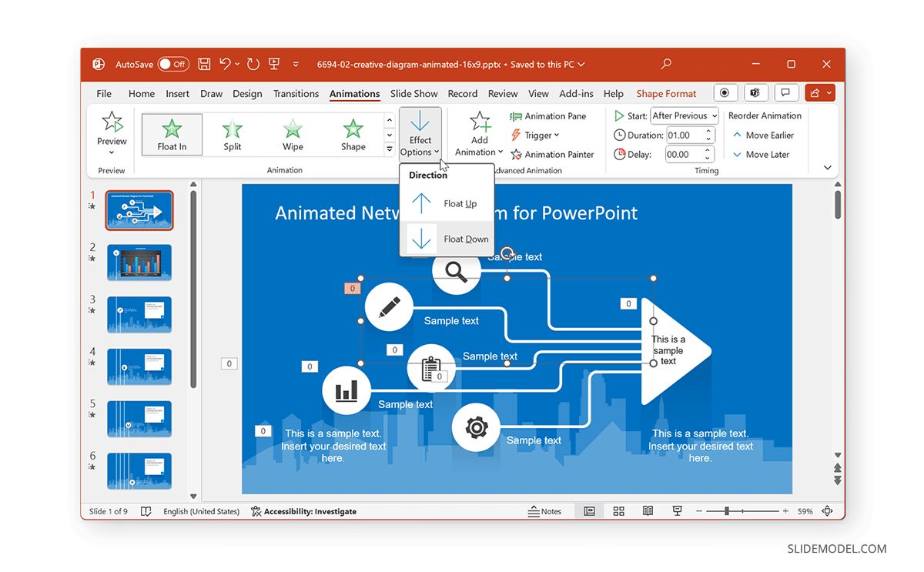The width and height of the screenshot is (924, 572).
Task: Select the Wipe animation effect
Action: tap(293, 135)
